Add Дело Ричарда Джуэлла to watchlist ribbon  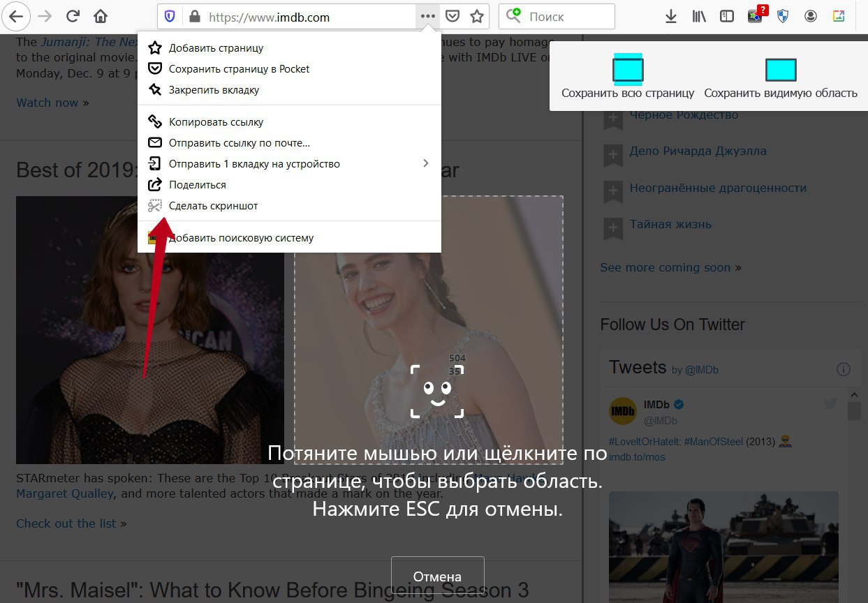coord(612,155)
